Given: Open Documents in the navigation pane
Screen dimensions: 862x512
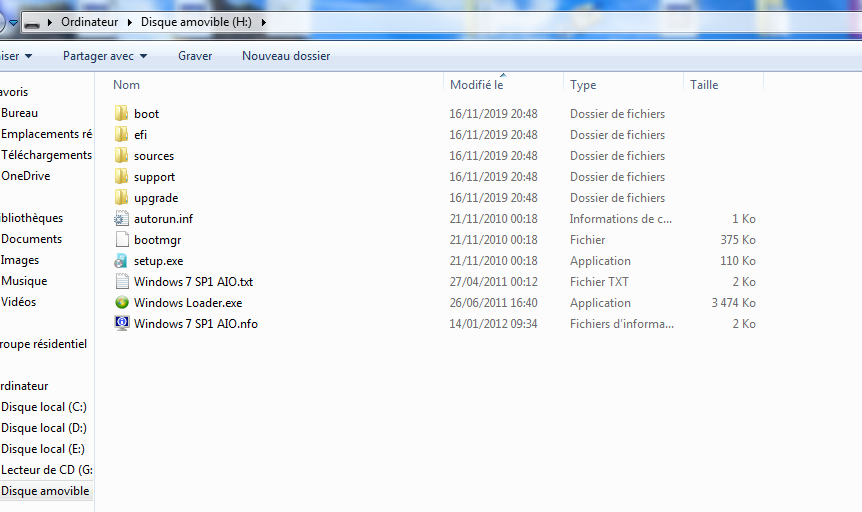Looking at the screenshot, I should pos(32,239).
